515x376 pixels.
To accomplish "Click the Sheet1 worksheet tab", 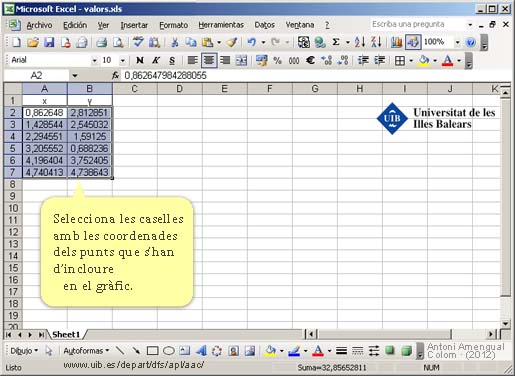I will click(x=66, y=334).
